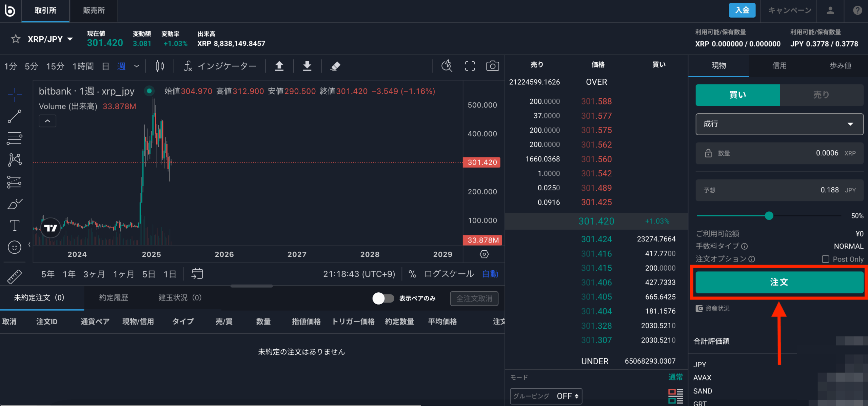Select the 15分 timeframe
The height and width of the screenshot is (406, 868).
tap(55, 66)
